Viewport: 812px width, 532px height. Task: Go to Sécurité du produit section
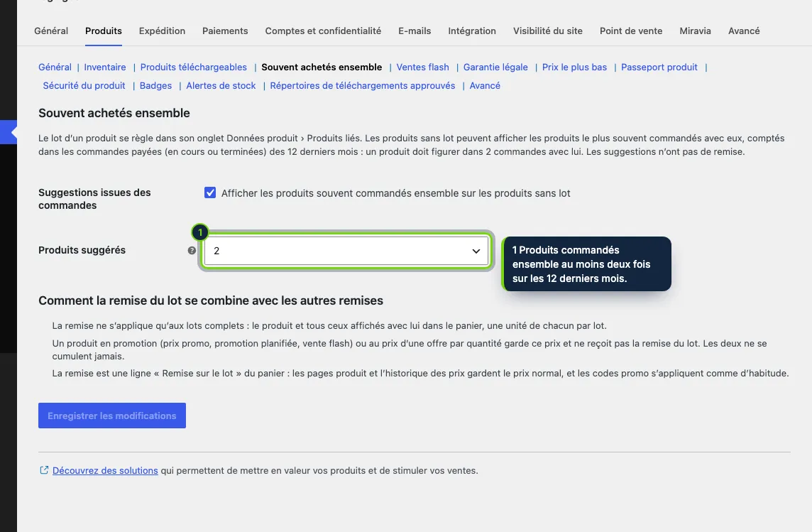click(84, 85)
